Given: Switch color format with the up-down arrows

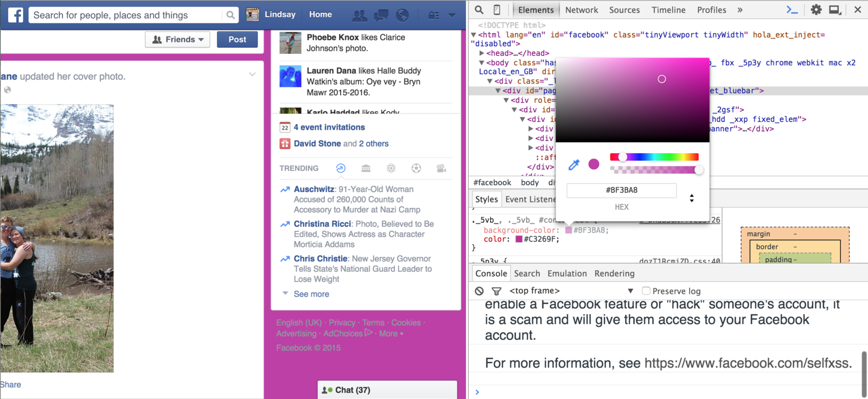Looking at the screenshot, I should (x=692, y=198).
